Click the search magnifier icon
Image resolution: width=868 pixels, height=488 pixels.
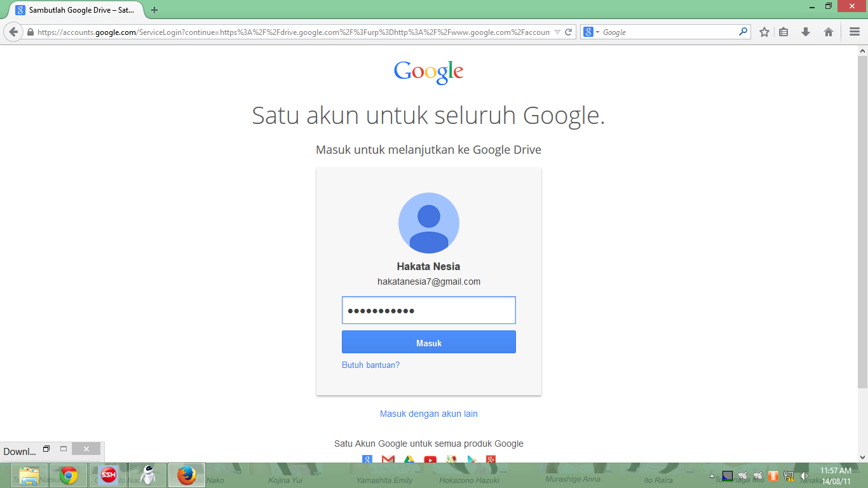(x=743, y=32)
